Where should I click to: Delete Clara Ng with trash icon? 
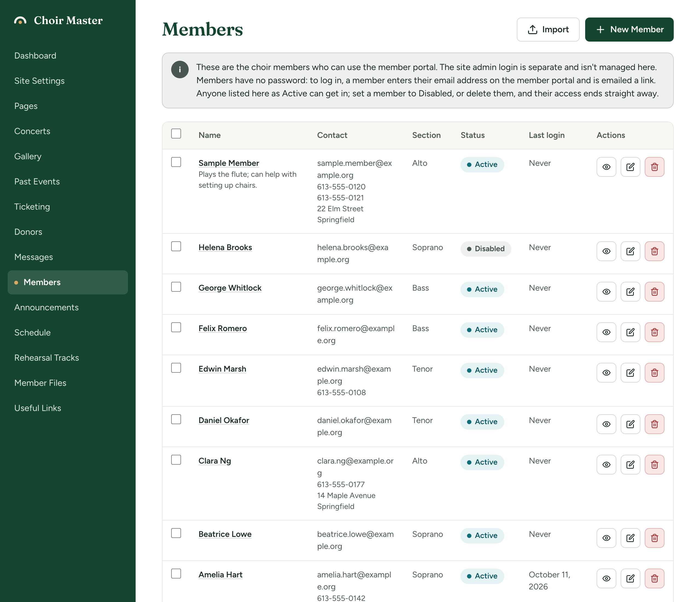(x=654, y=465)
